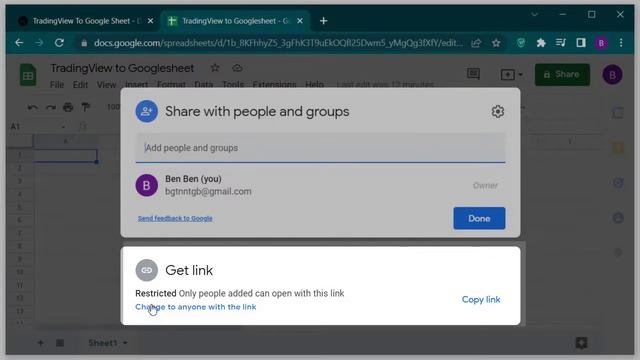
Task: Click the document title TradingView to Googlesheet
Action: pos(122,68)
